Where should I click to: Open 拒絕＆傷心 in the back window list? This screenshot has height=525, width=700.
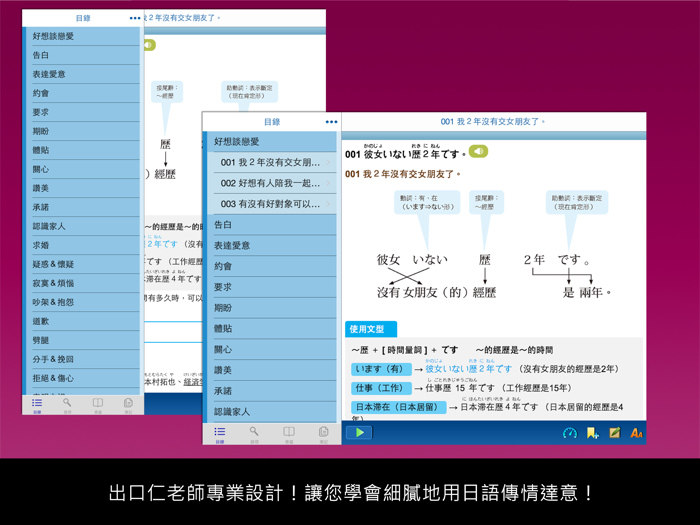pyautogui.click(x=83, y=378)
